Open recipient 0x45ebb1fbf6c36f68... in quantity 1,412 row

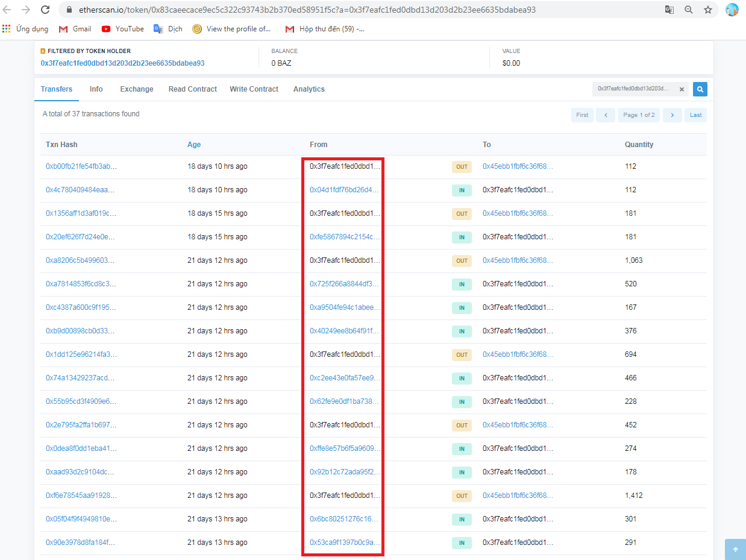coord(518,496)
